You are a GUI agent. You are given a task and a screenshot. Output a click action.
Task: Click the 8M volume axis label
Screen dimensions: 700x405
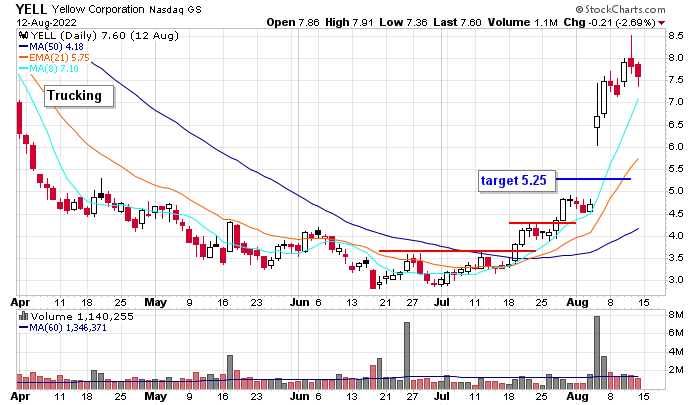pyautogui.click(x=676, y=315)
